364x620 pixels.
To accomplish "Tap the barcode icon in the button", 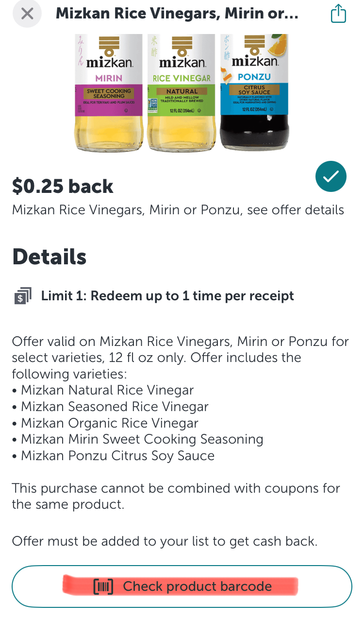I will point(103,586).
